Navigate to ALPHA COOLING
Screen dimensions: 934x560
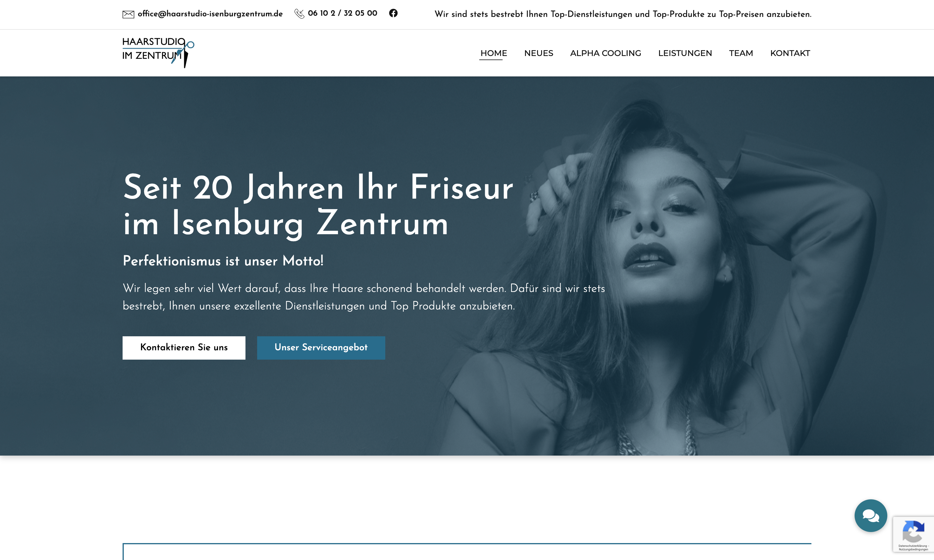[605, 53]
